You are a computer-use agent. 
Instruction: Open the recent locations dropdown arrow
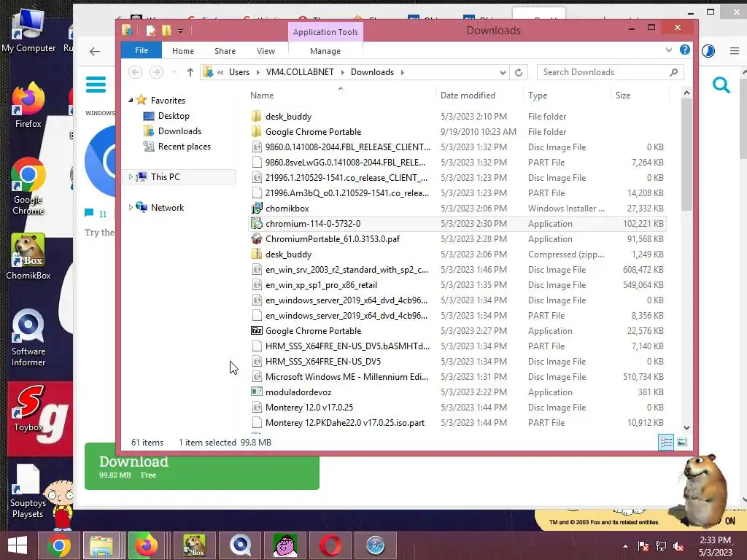click(174, 72)
